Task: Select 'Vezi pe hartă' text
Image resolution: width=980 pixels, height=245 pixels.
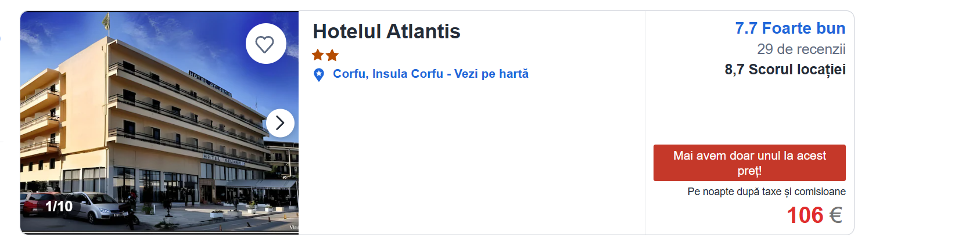Action: pos(491,74)
